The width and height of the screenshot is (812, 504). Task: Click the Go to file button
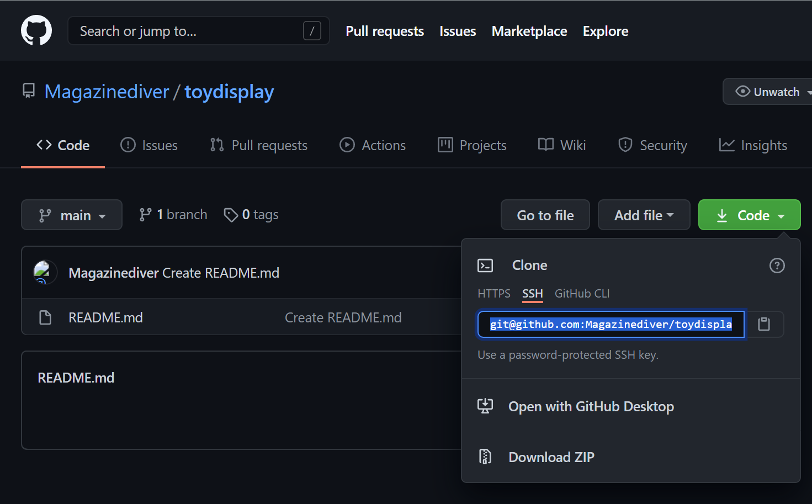(545, 215)
